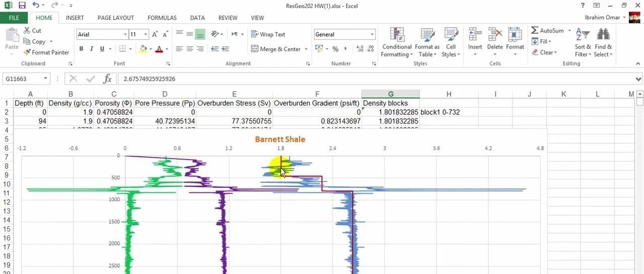The height and width of the screenshot is (274, 644).
Task: Open the General number format dropdown
Action: pyautogui.click(x=372, y=34)
